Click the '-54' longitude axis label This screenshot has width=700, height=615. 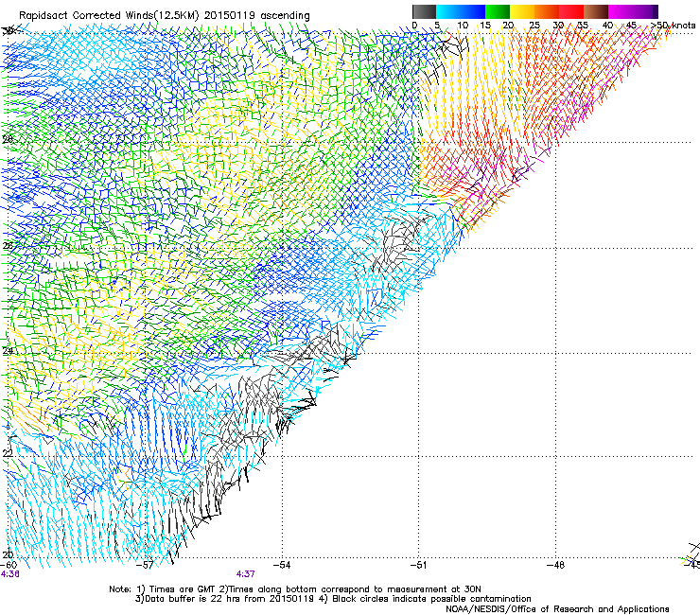(282, 565)
